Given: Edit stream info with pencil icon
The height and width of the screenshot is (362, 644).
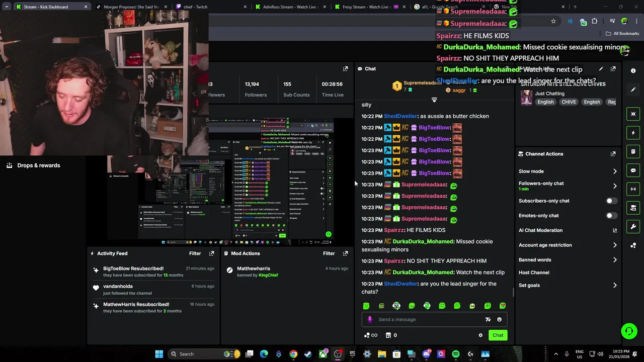Looking at the screenshot, I should tap(601, 69).
